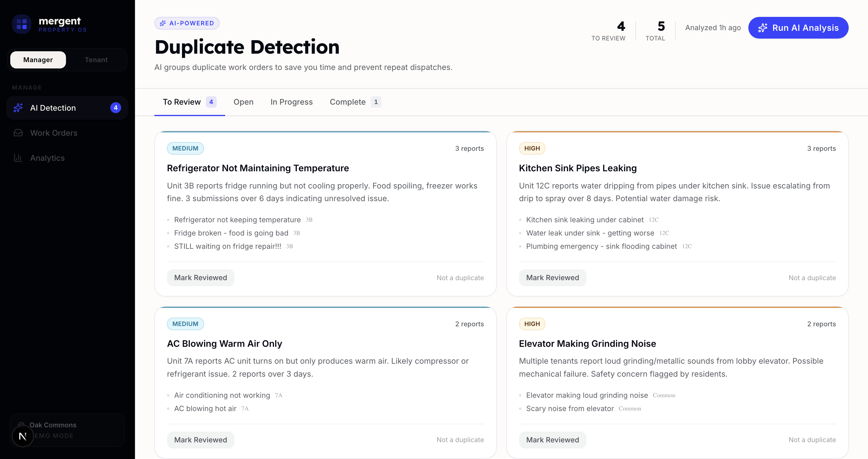Click Not a duplicate on Kitchen Sink card
The width and height of the screenshot is (868, 459).
[x=812, y=277]
